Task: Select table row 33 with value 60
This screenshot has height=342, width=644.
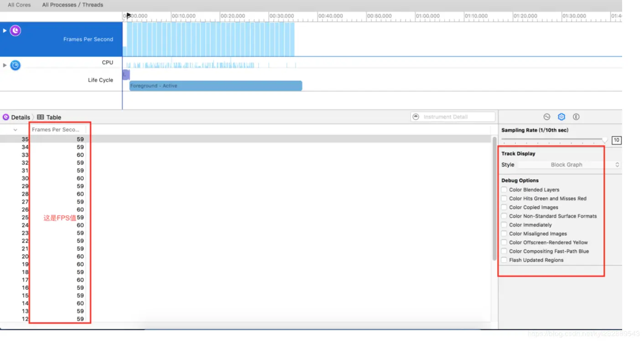Action: coord(245,155)
